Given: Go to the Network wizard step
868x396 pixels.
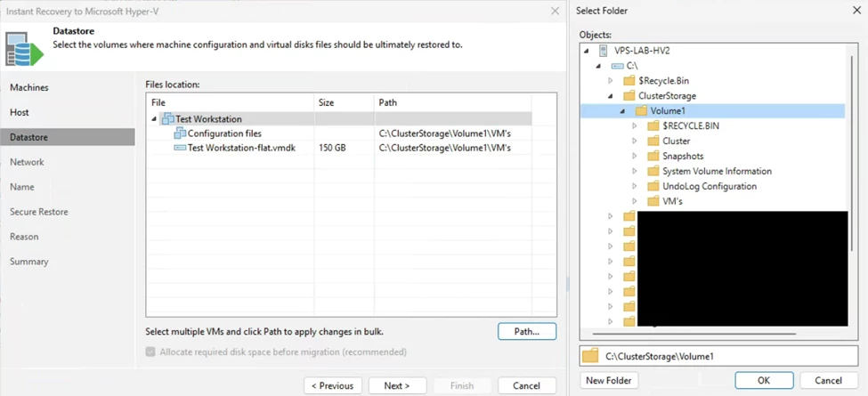Looking at the screenshot, I should click(x=27, y=162).
